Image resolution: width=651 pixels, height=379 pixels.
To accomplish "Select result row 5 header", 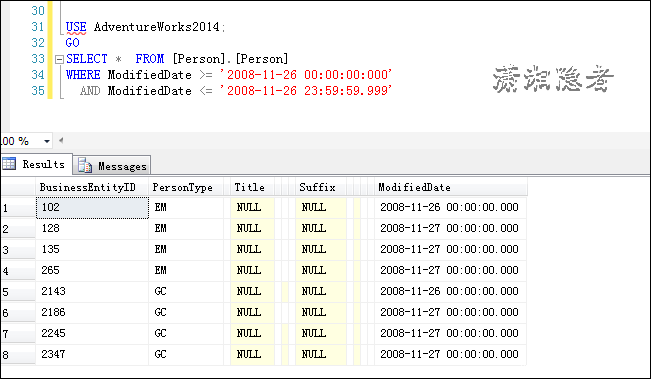I will point(18,292).
